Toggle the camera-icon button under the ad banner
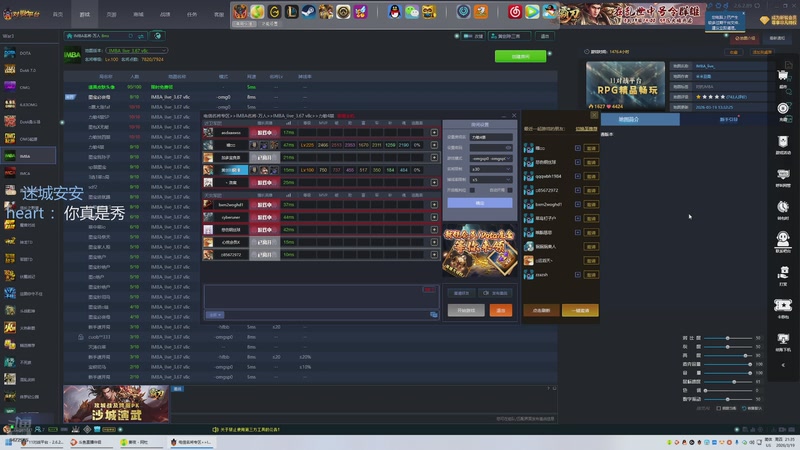 [x=495, y=293]
